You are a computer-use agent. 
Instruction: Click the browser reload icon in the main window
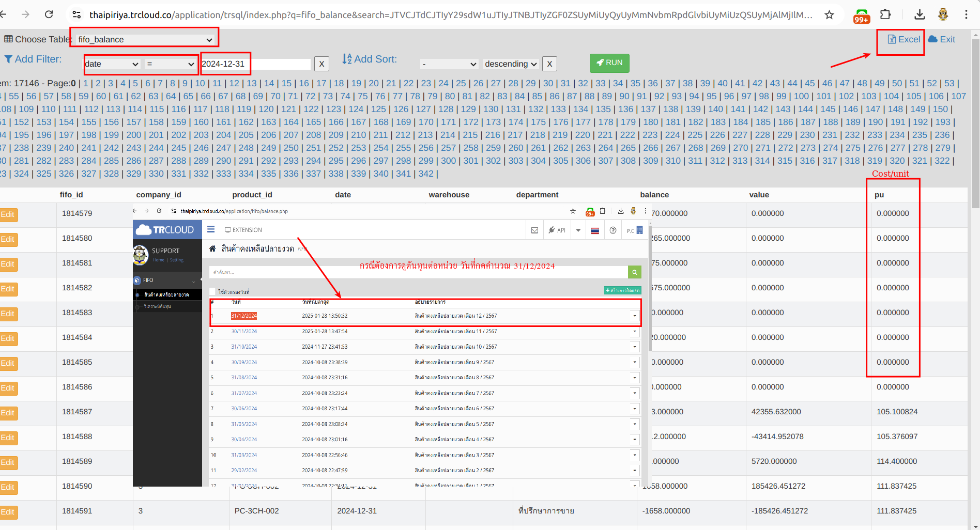[49, 14]
